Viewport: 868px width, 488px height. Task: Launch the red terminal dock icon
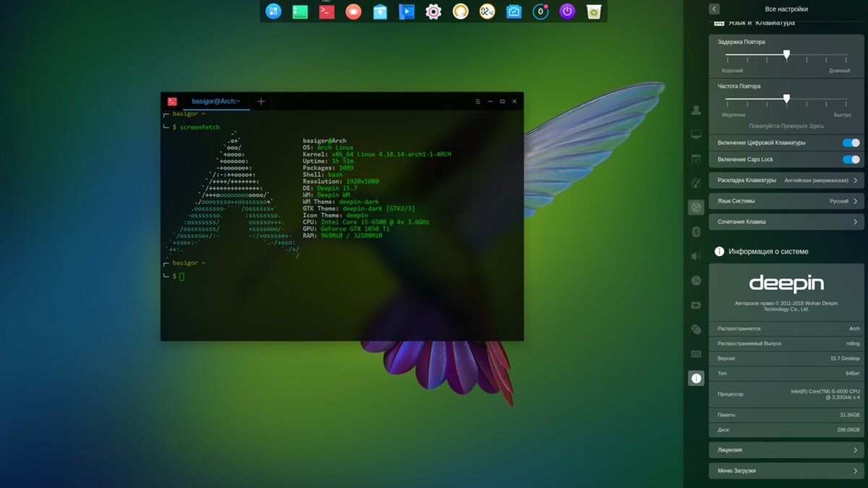point(327,11)
